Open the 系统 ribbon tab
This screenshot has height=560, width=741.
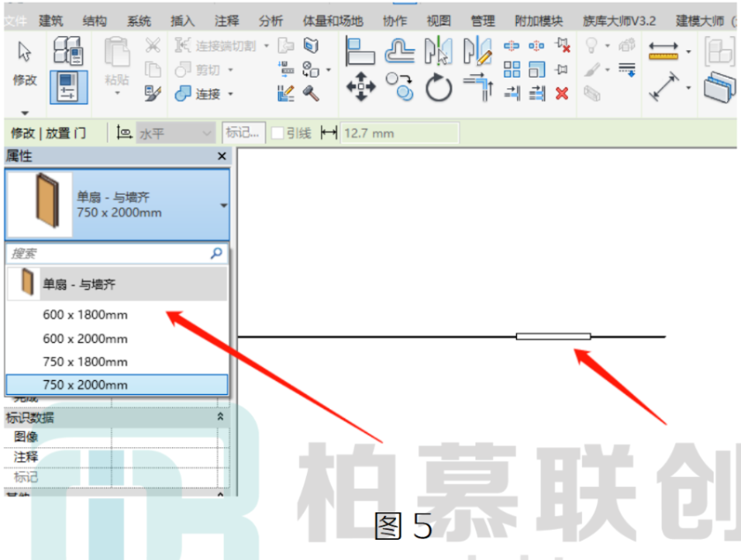[139, 21]
